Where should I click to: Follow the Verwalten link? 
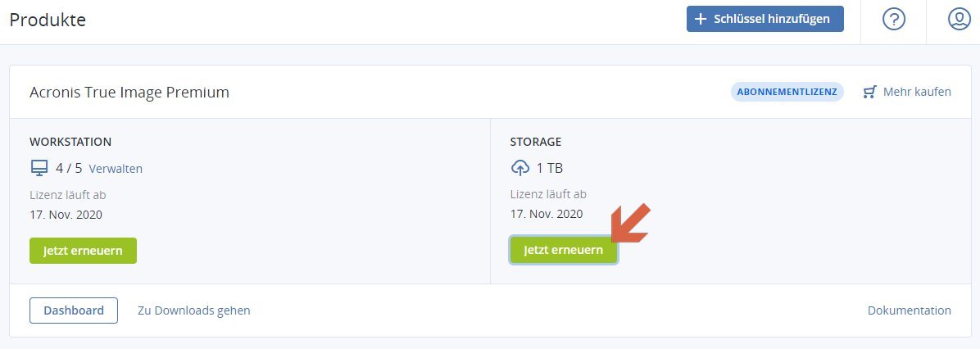pos(116,169)
